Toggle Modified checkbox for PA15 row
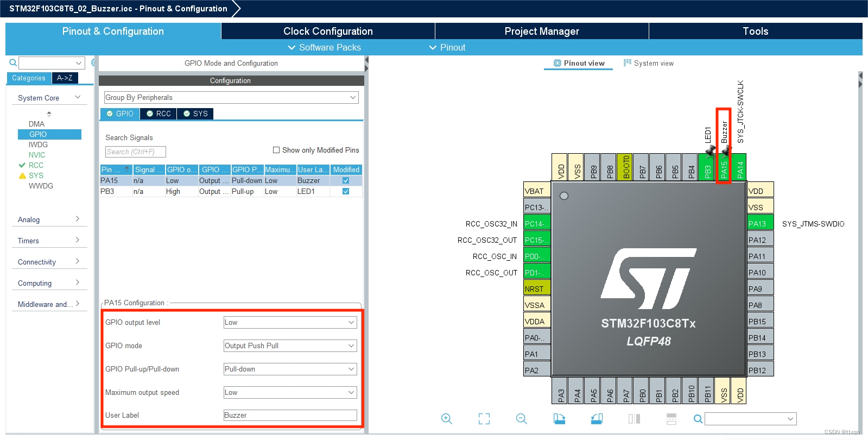 [x=346, y=180]
